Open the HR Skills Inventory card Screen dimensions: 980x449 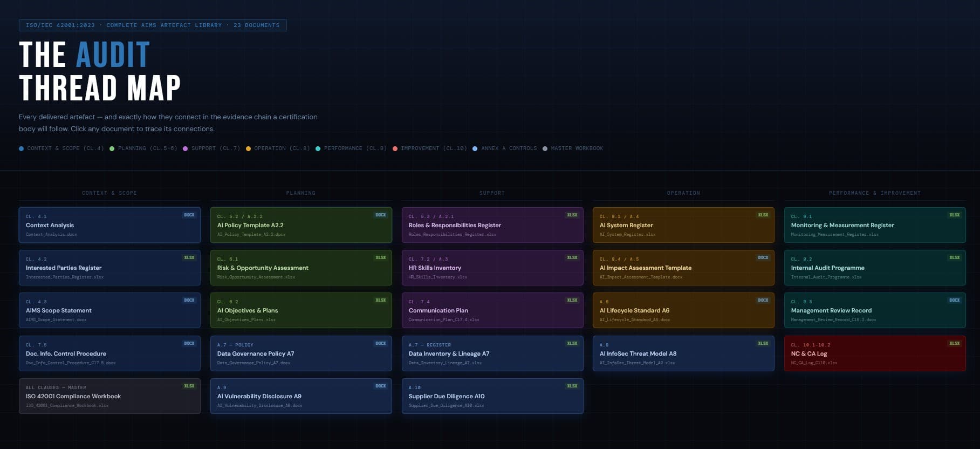click(x=492, y=268)
